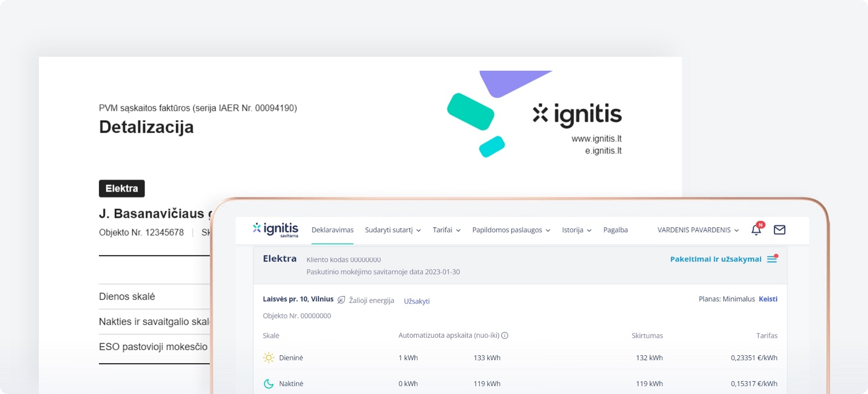
Task: Open the notifications bell icon
Action: pos(757,229)
